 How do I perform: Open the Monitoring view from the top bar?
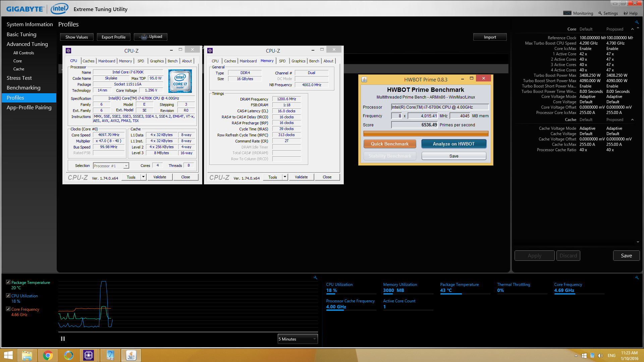[x=578, y=13]
